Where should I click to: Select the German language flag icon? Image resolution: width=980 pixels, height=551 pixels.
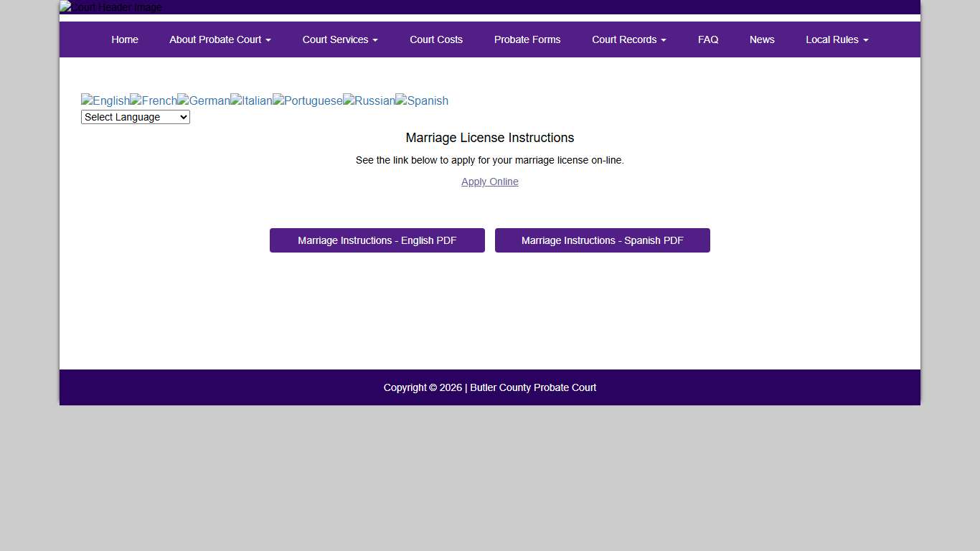point(204,100)
